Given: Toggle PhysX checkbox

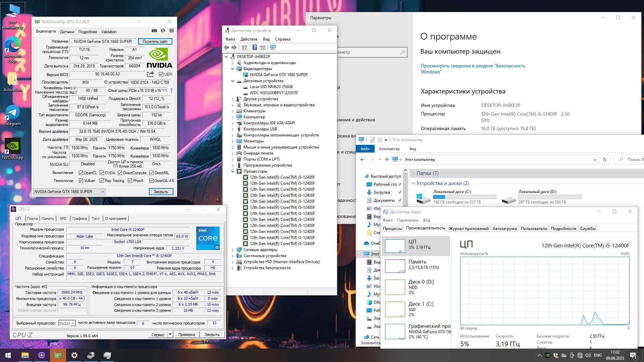Looking at the screenshot, I should click(x=130, y=181).
